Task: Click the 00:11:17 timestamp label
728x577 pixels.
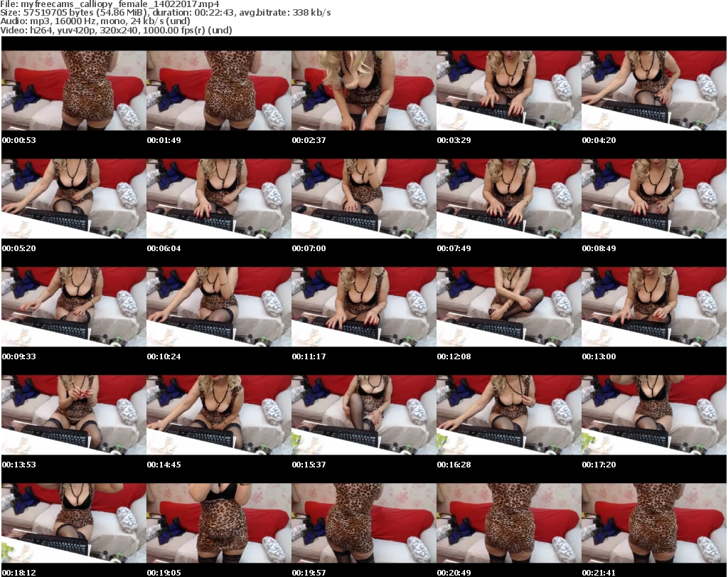Action: (x=309, y=356)
